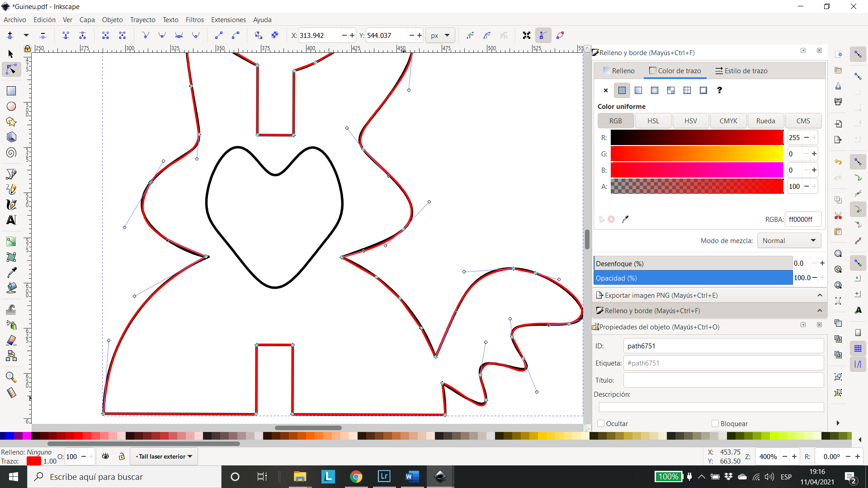Open dropdown arrow next to insert node

coord(26,35)
